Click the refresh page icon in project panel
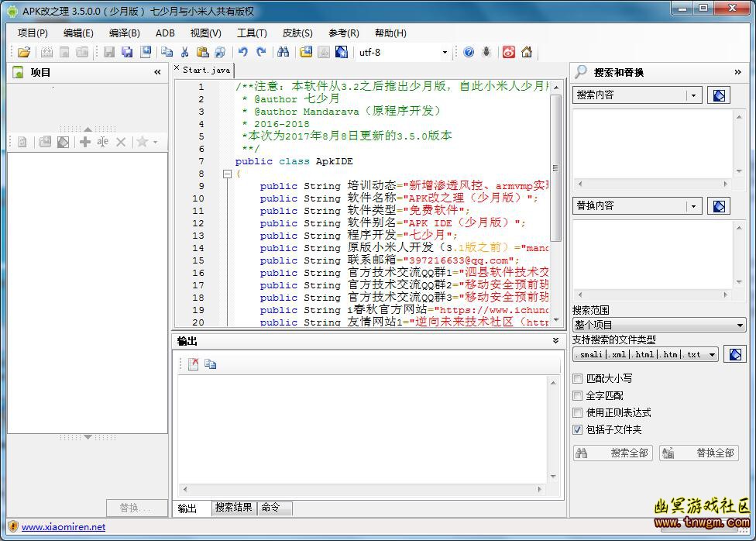This screenshot has height=541, width=756. pos(22,142)
